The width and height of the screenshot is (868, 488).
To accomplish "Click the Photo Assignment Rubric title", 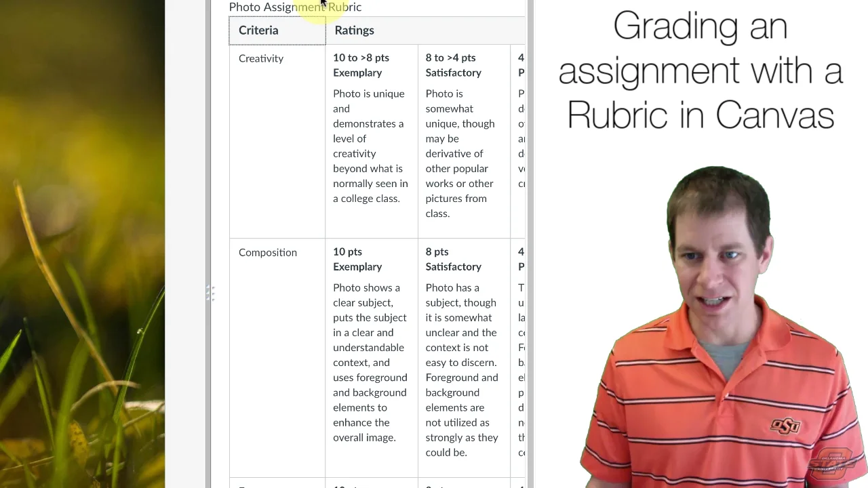I will coord(295,7).
